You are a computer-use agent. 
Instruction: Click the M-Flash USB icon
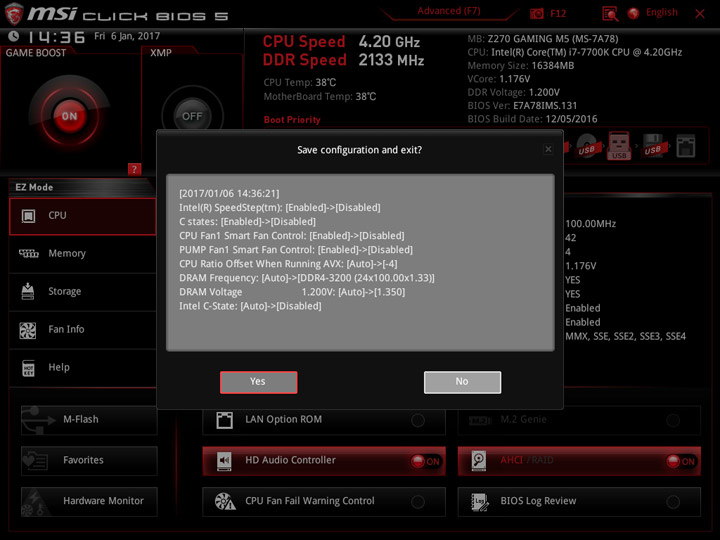click(39, 420)
